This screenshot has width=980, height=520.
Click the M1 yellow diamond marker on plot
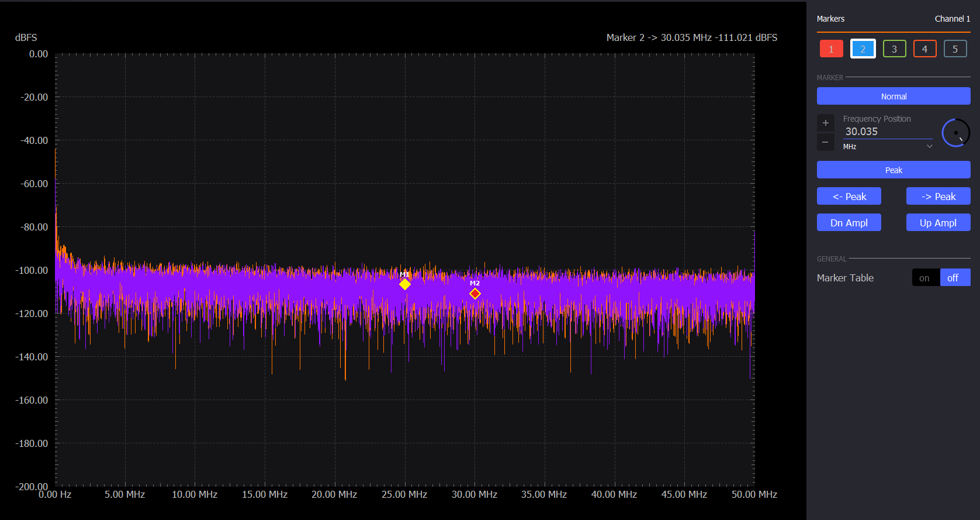tap(405, 284)
